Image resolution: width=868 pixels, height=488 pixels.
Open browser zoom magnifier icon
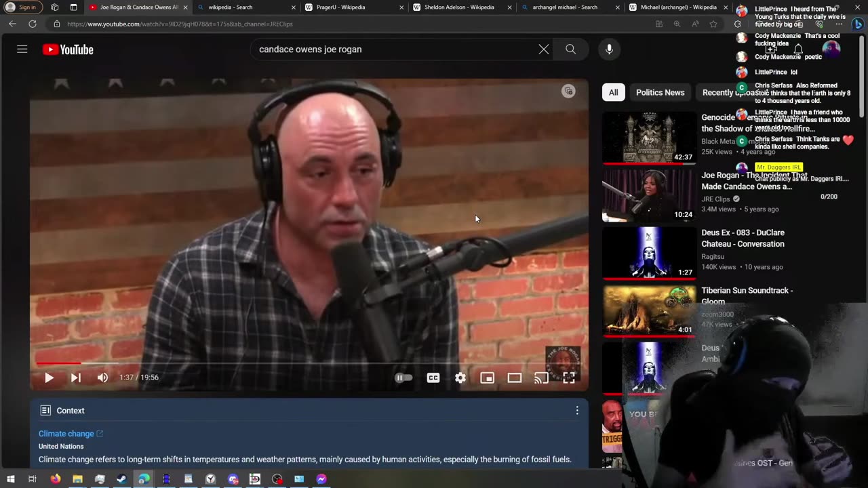click(x=677, y=24)
